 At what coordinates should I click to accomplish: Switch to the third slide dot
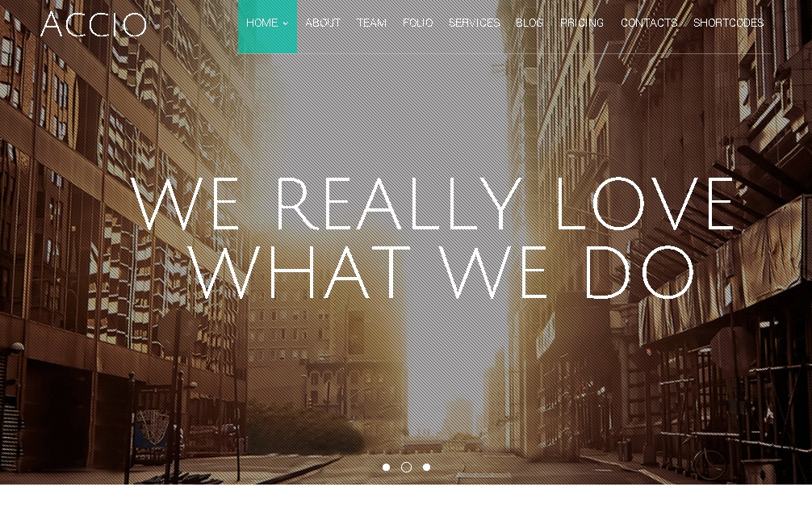[x=426, y=468]
